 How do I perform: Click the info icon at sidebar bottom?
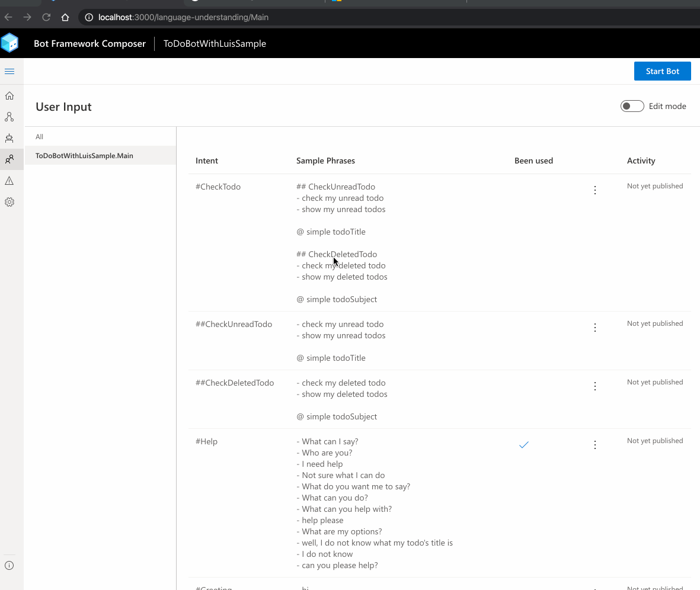(9, 566)
